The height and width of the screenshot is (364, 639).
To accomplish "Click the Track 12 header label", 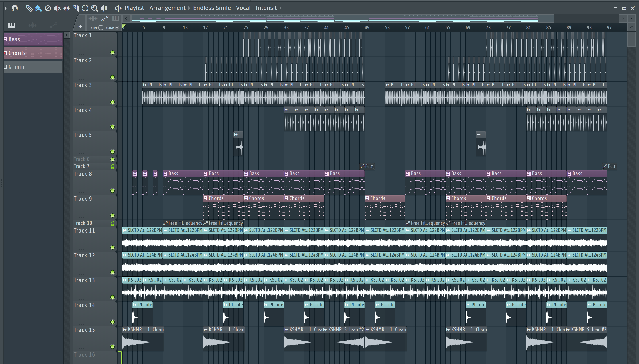I will coord(84,256).
